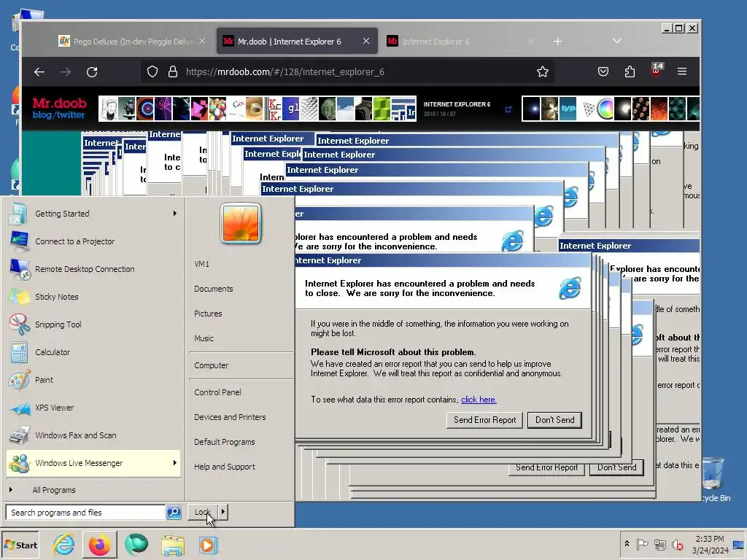
Task: Click the Lock button in the Start menu
Action: point(203,513)
